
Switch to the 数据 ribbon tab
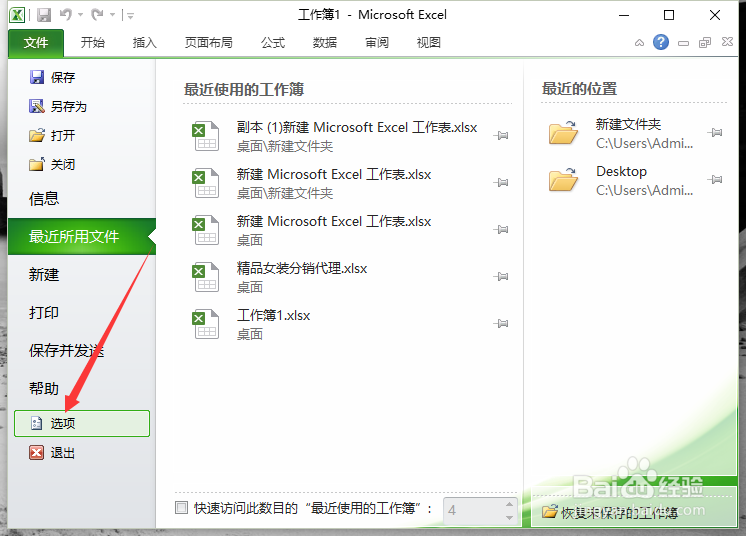click(x=325, y=43)
